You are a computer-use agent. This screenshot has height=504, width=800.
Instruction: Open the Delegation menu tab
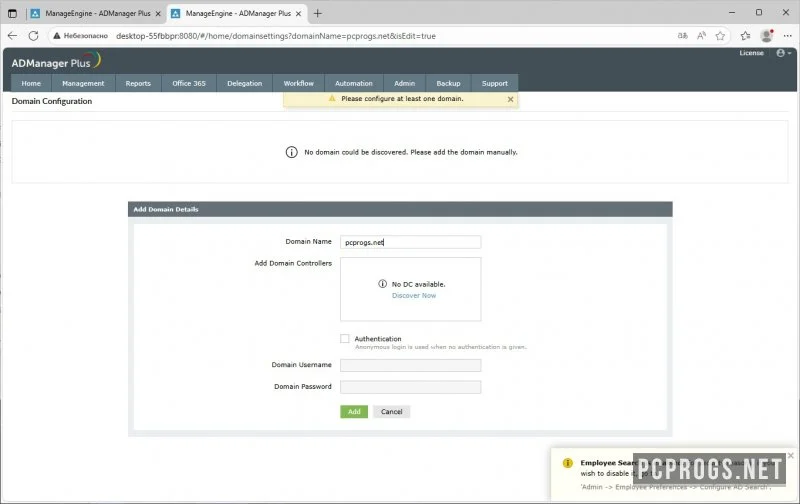244,83
